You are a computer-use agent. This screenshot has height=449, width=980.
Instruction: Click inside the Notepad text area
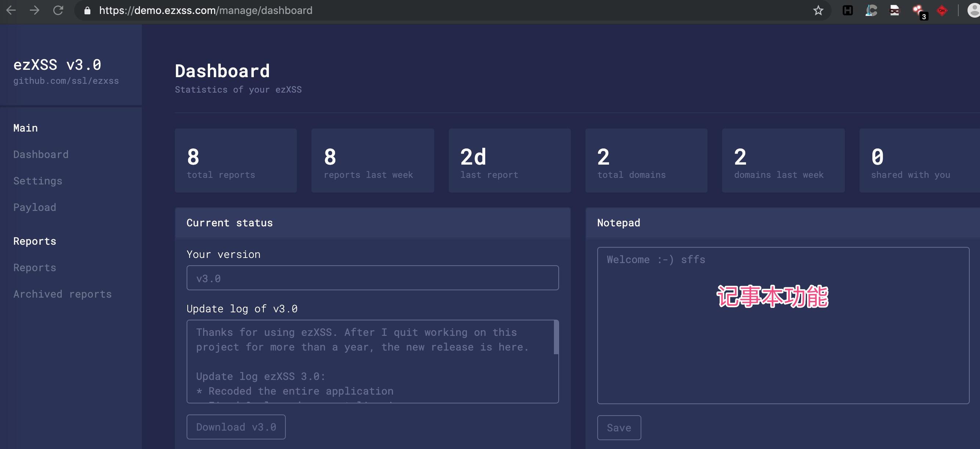783,325
